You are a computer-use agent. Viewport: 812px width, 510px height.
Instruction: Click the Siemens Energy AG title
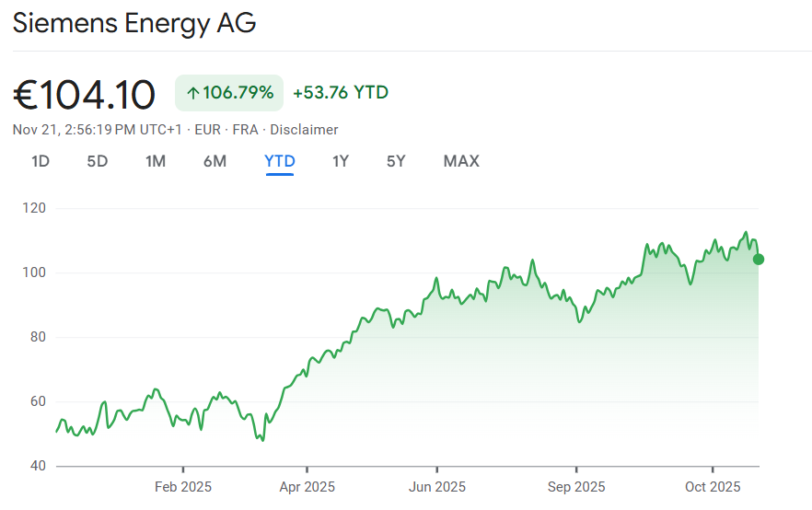pos(134,23)
